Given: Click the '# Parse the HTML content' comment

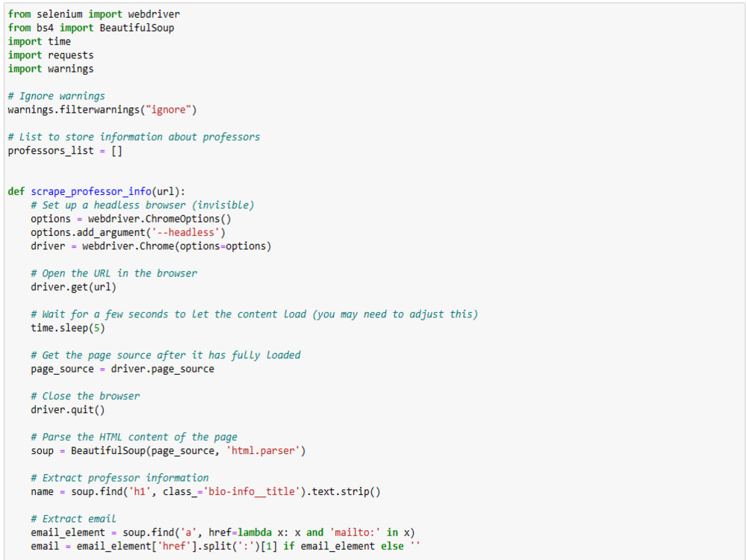Looking at the screenshot, I should (134, 437).
